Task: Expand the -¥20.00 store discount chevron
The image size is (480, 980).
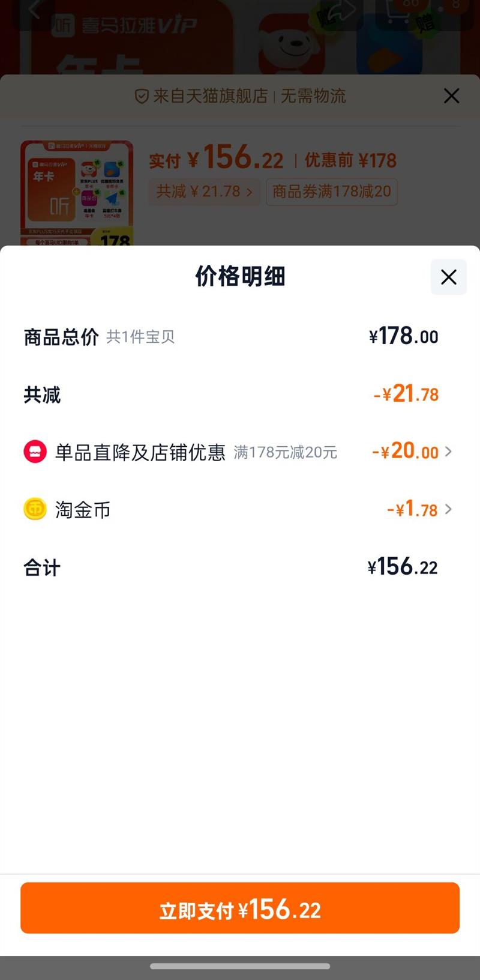Action: click(448, 451)
